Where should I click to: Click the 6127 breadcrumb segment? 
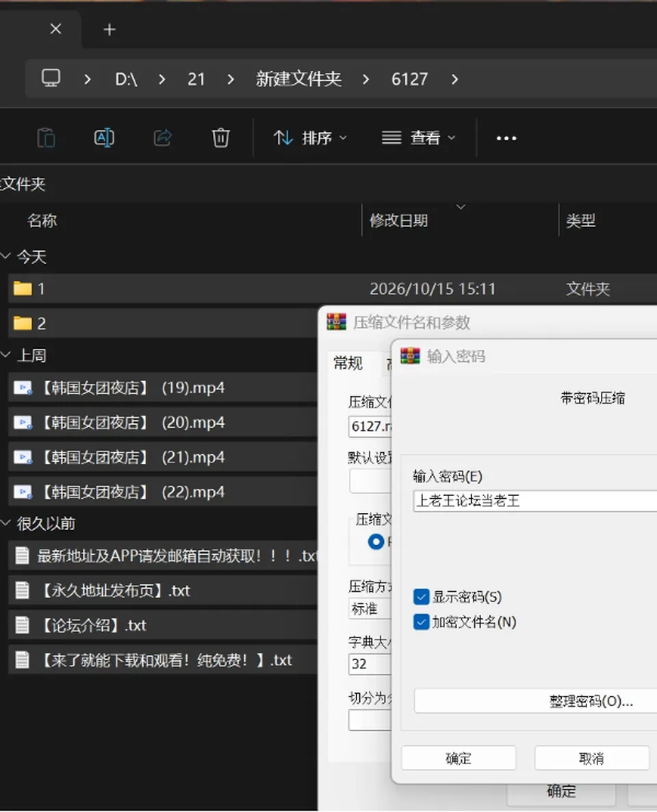pos(409,79)
